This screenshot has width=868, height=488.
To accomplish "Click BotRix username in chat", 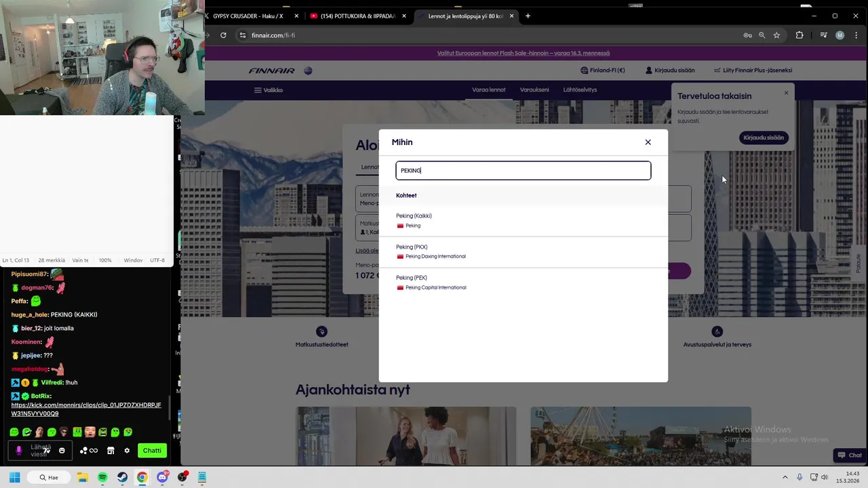I will tap(40, 396).
